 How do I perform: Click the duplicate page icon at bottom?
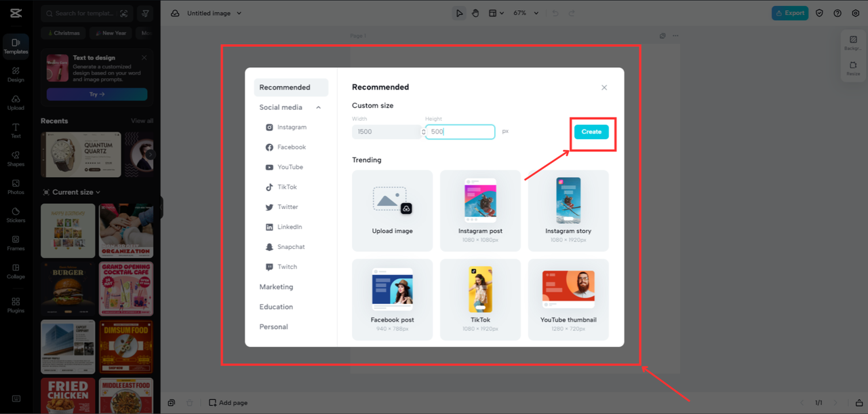172,402
